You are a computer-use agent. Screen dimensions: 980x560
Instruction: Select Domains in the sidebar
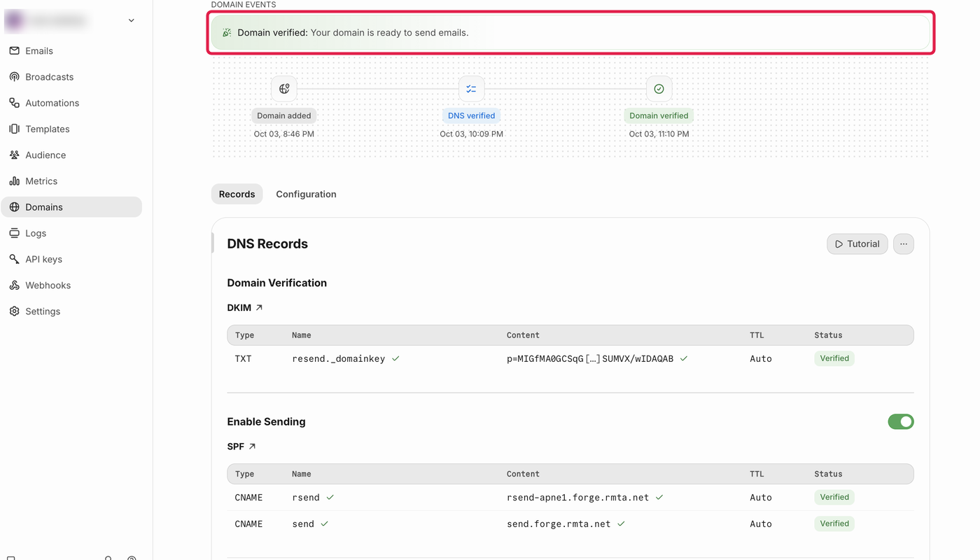(71, 207)
